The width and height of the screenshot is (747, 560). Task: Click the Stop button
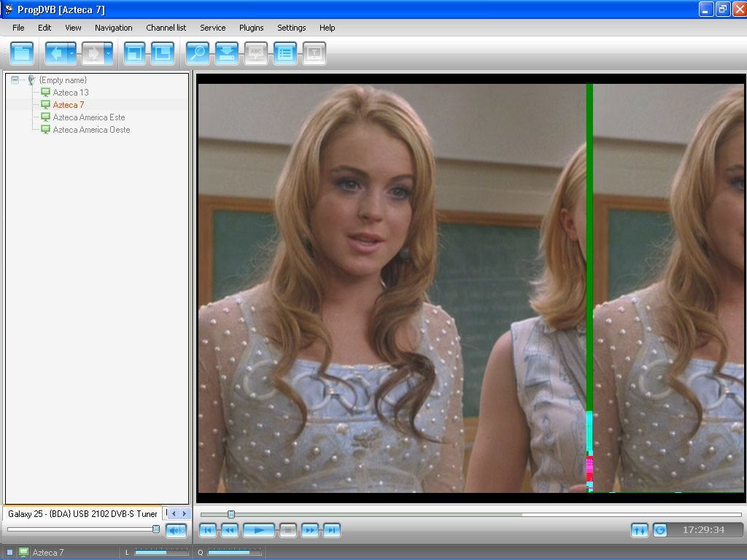(287, 530)
